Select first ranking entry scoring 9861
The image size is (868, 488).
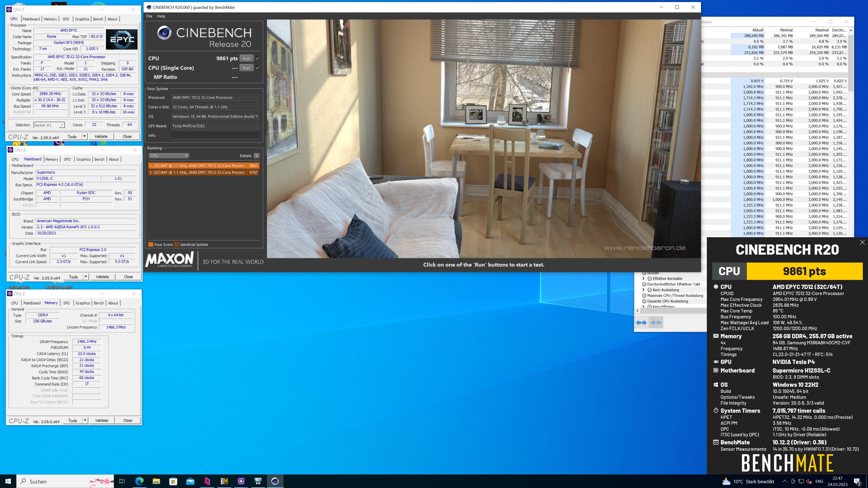click(x=203, y=166)
